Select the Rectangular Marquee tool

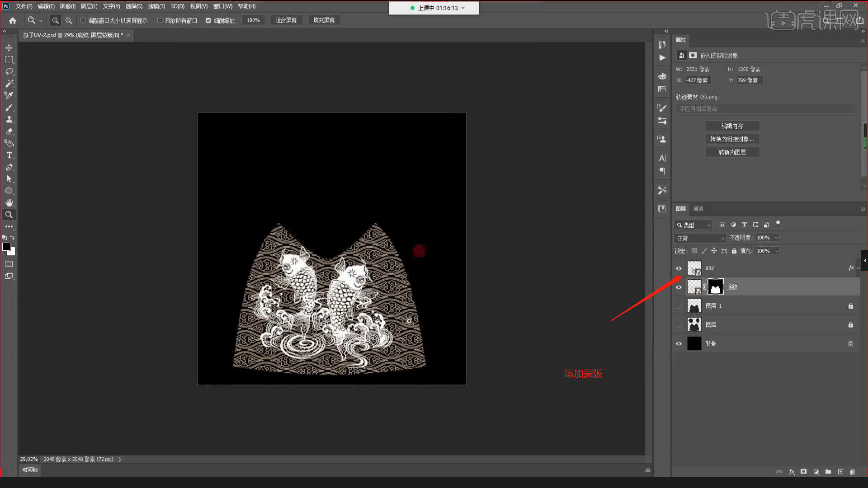point(9,60)
